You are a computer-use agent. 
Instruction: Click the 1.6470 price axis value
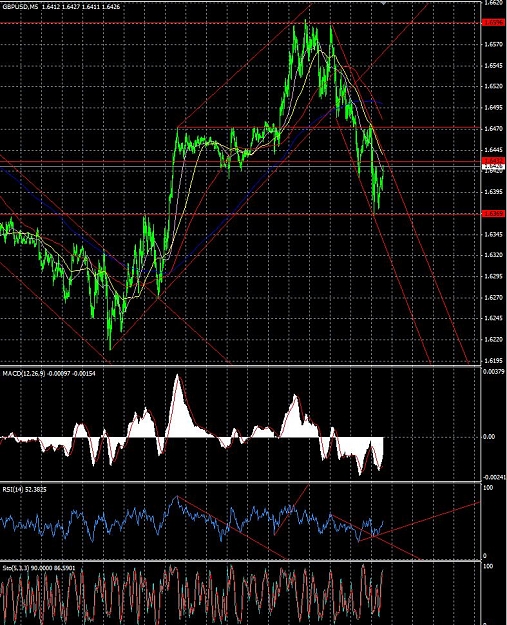[x=493, y=129]
